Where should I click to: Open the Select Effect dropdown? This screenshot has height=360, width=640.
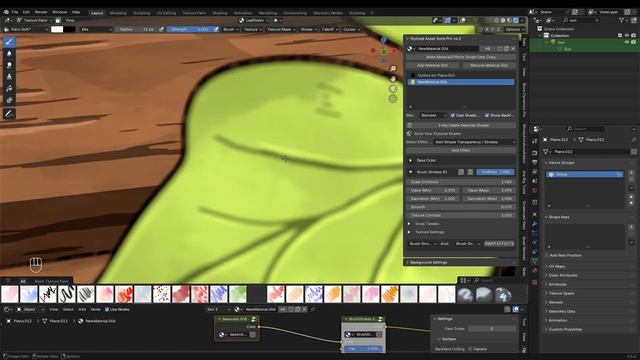(474, 142)
